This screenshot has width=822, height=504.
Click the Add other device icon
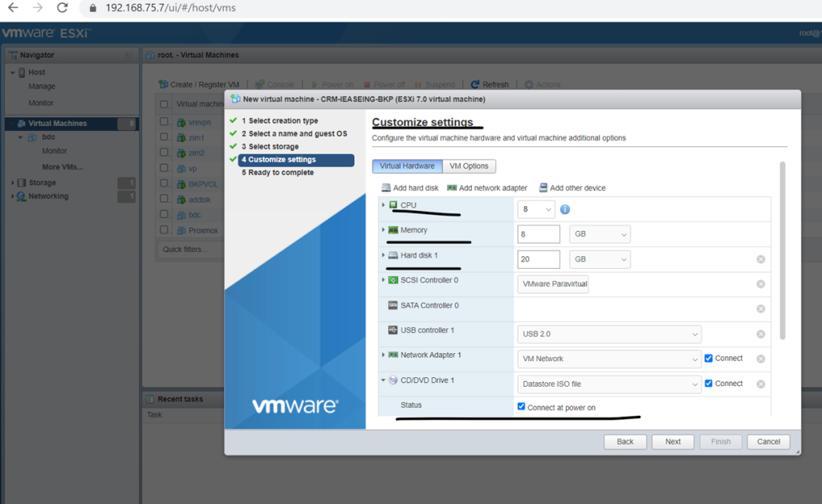pos(543,188)
